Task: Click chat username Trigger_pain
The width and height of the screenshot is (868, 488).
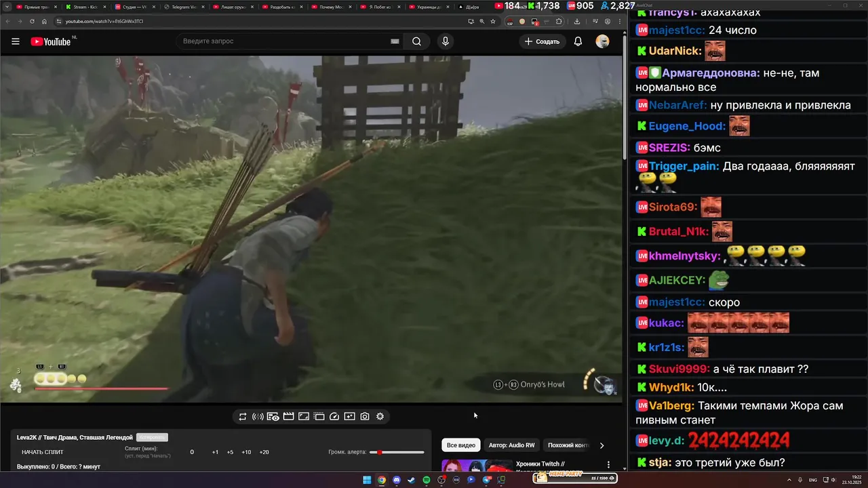Action: pyautogui.click(x=684, y=166)
